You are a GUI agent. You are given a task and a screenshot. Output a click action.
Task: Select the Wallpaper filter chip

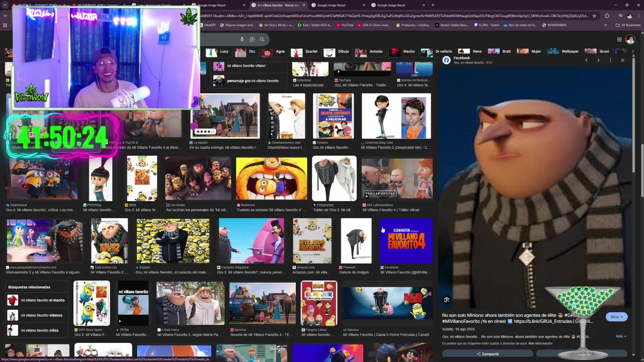(563, 51)
